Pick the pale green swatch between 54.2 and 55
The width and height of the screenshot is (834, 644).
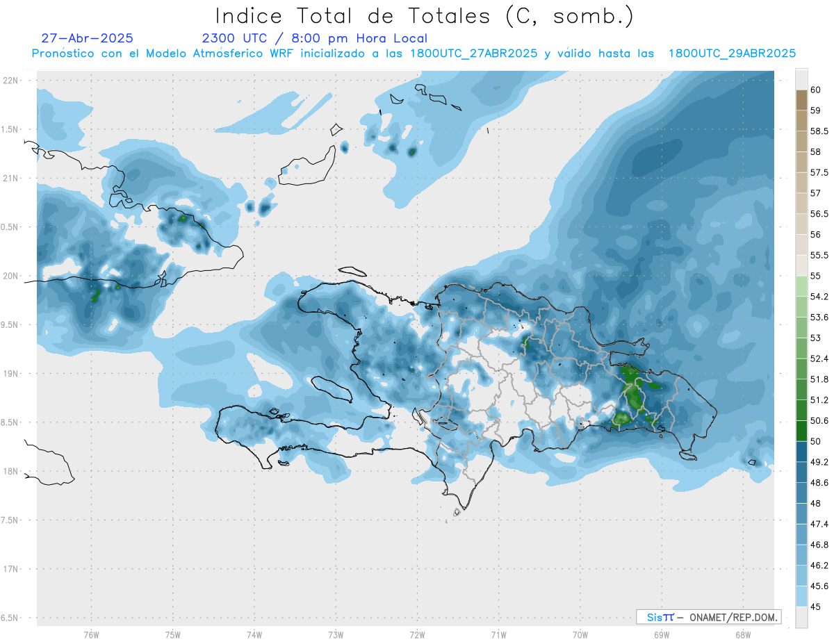(801, 286)
